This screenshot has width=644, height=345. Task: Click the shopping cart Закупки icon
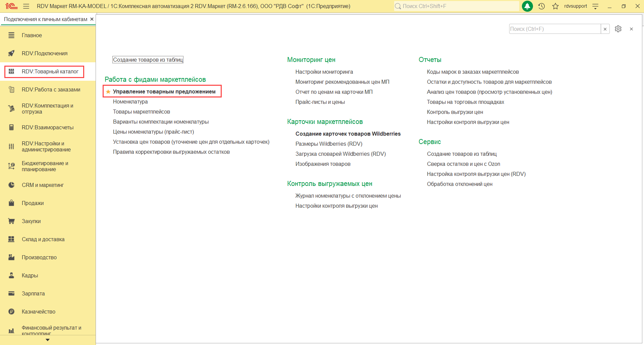tap(11, 221)
